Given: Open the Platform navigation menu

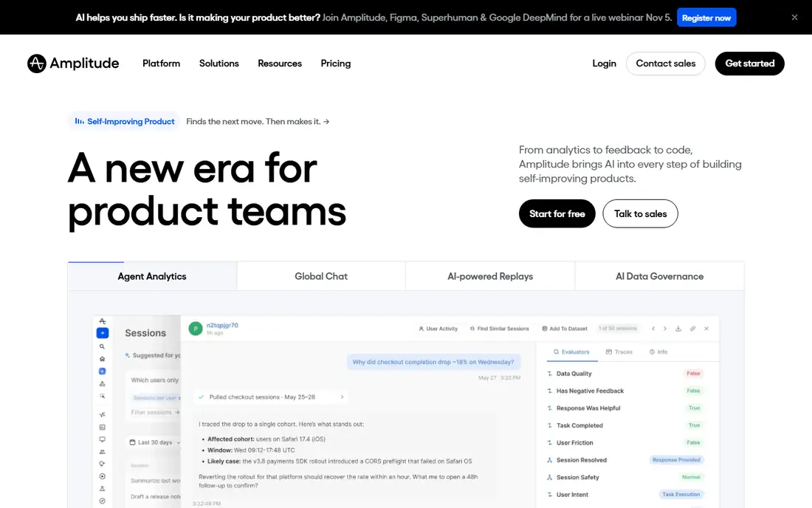Looking at the screenshot, I should point(161,63).
